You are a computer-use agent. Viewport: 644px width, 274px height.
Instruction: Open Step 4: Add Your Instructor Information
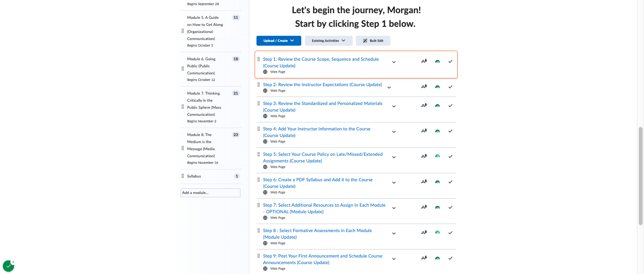click(317, 132)
